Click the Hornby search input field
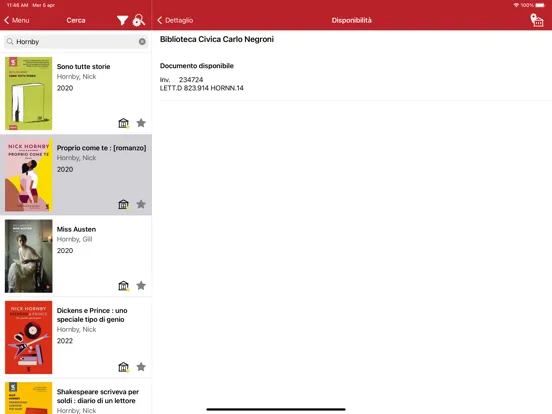552x414 pixels. (x=76, y=42)
